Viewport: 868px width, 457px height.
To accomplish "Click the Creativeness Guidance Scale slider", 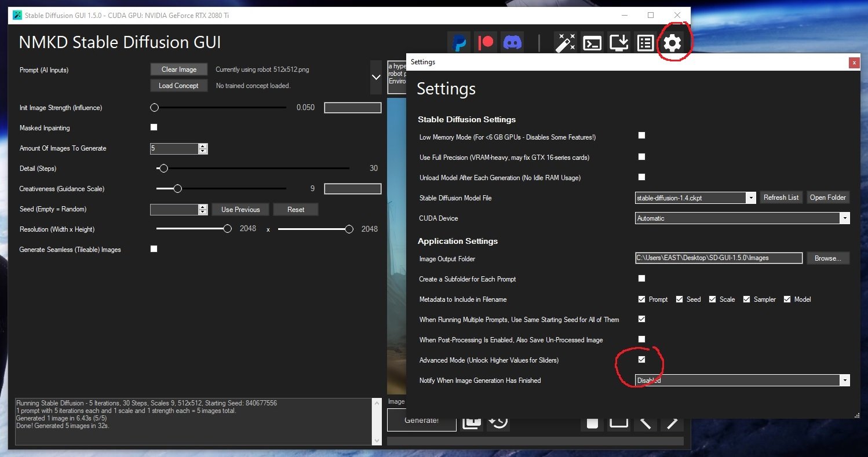I will [221, 189].
